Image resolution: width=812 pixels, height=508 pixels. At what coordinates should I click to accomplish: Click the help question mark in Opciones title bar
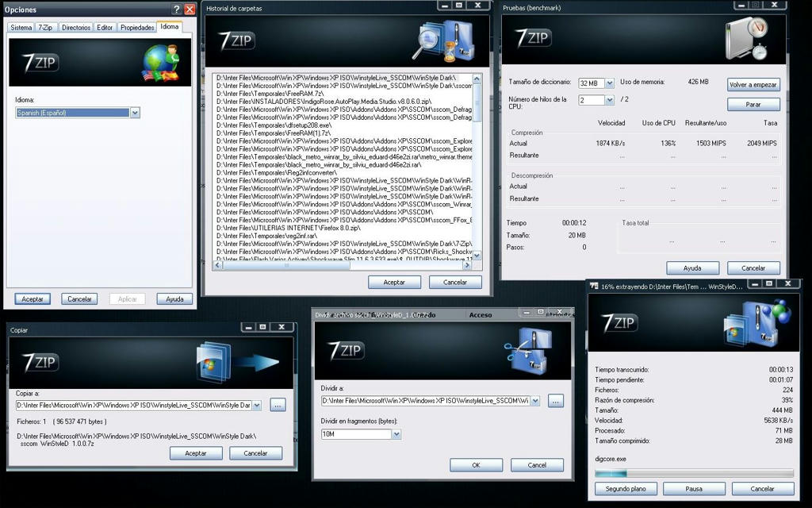tap(177, 10)
